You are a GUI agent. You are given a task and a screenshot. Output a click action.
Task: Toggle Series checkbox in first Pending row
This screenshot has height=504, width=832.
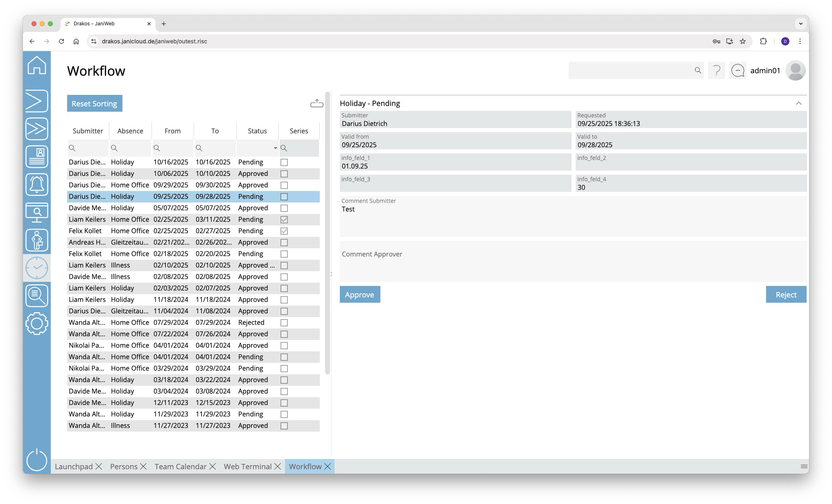[x=284, y=162]
